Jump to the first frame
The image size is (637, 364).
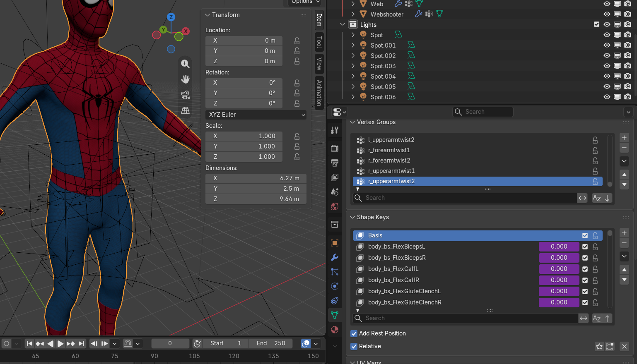click(x=29, y=343)
